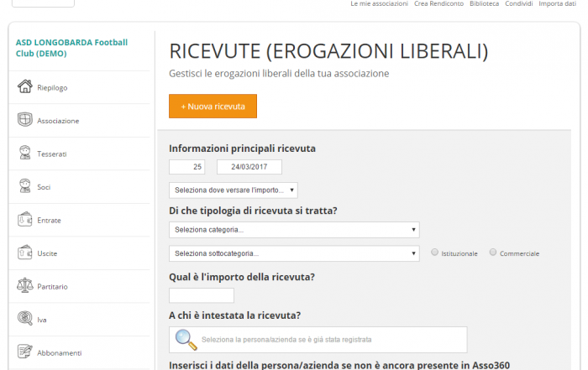Open Crea Rendiconto in top menu
Image resolution: width=588 pixels, height=370 pixels.
[x=438, y=3]
